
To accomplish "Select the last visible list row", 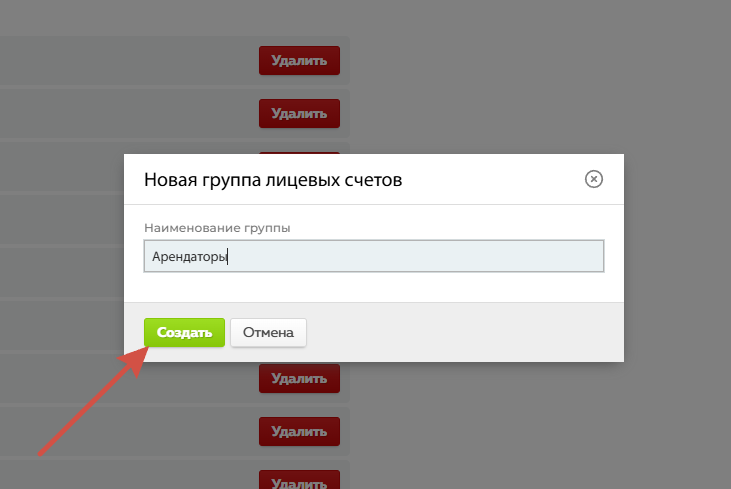I will [x=120, y=476].
